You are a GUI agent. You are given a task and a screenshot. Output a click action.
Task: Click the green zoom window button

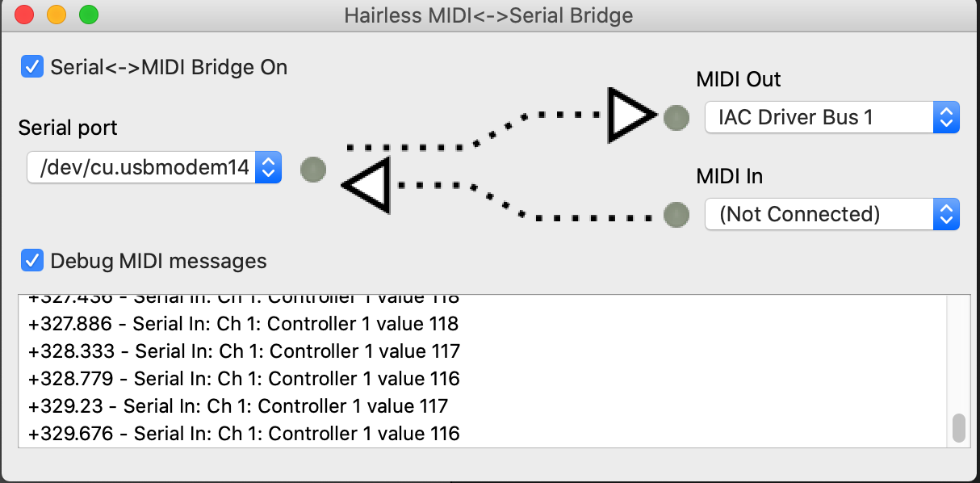click(87, 15)
